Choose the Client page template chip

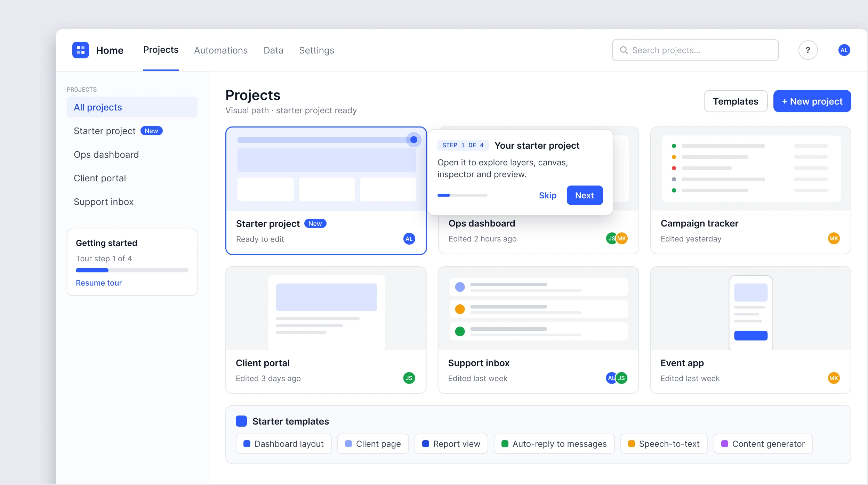pos(373,444)
